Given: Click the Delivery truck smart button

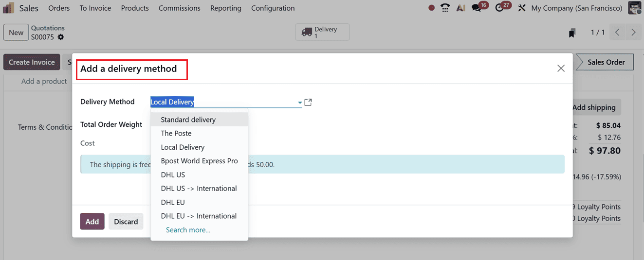Looking at the screenshot, I should pos(322,32).
